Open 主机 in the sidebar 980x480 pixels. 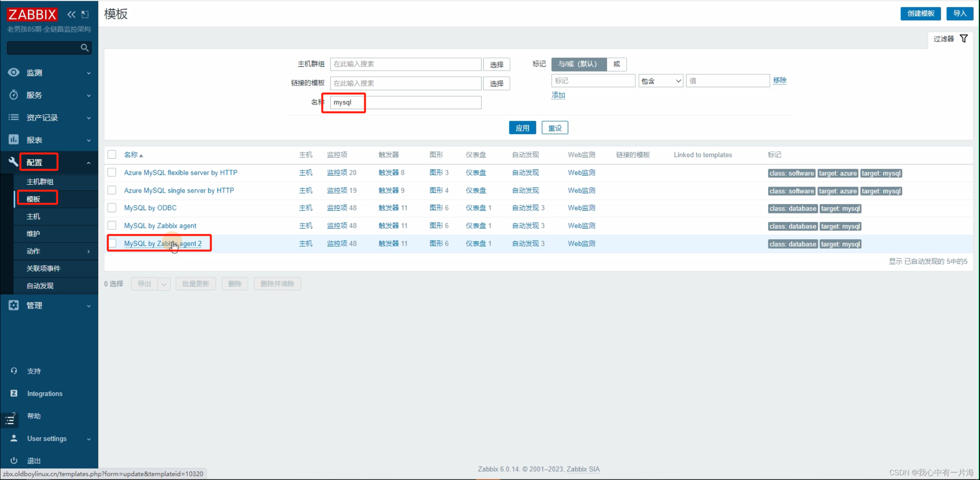pyautogui.click(x=34, y=216)
